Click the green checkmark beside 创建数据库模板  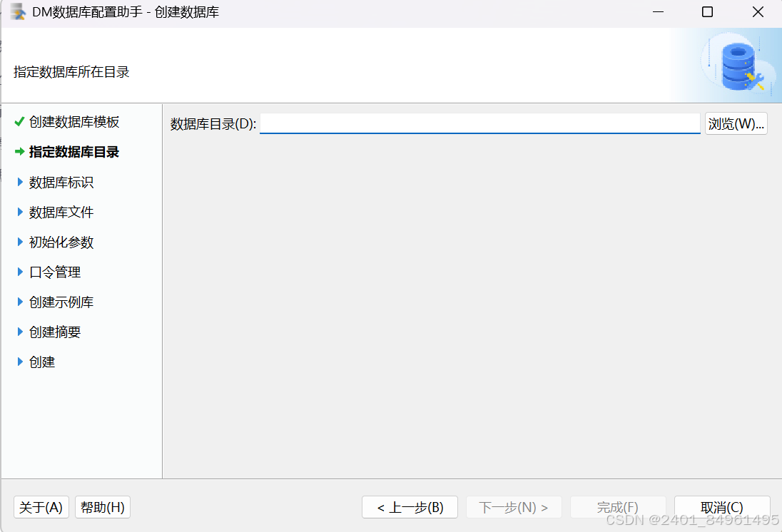[19, 122]
